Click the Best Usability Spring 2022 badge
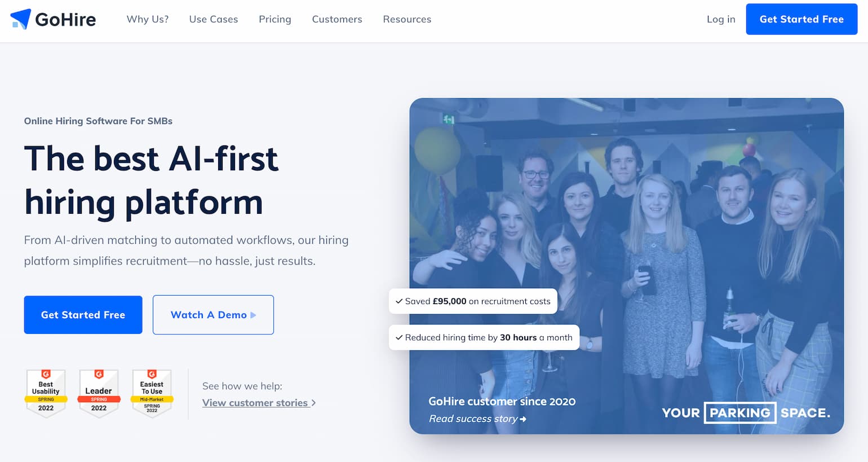Image resolution: width=868 pixels, height=462 pixels. click(x=46, y=393)
